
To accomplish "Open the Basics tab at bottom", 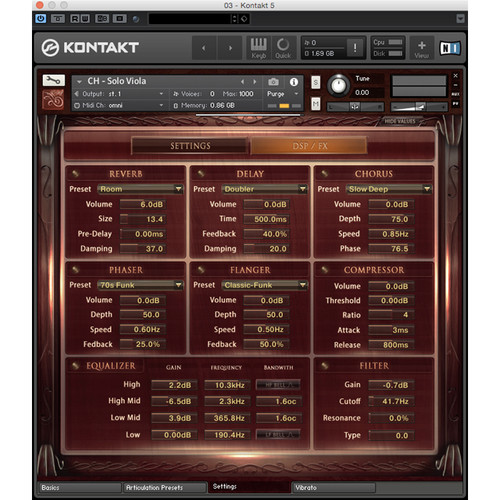I will pos(79,488).
